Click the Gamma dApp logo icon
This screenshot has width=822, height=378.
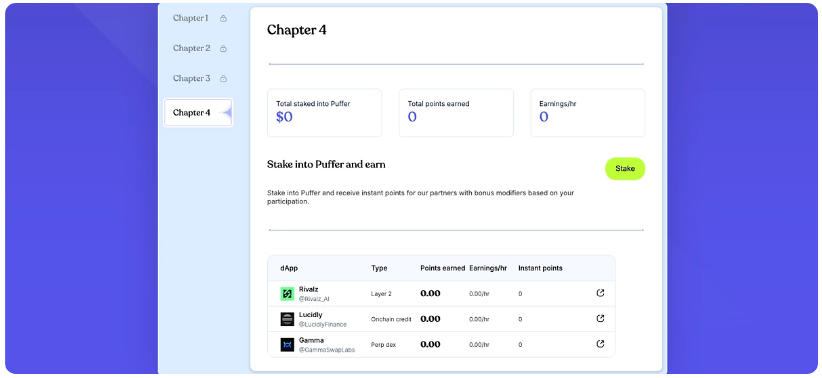coord(287,344)
